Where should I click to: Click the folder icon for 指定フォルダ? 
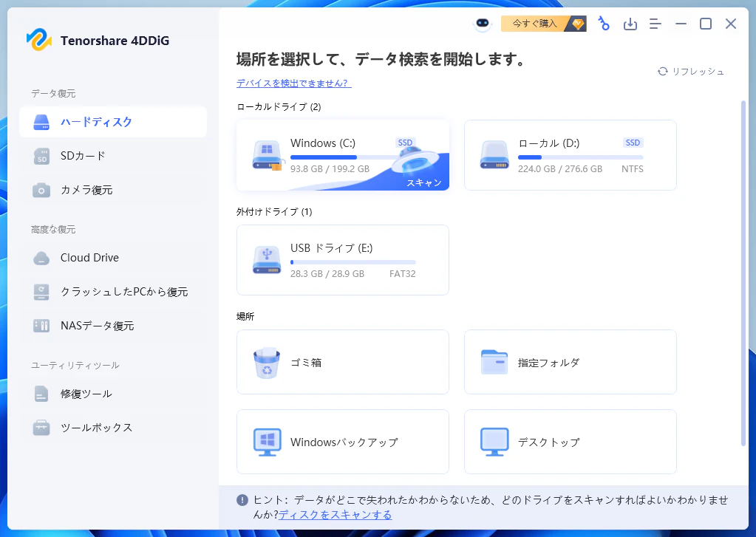pos(494,362)
